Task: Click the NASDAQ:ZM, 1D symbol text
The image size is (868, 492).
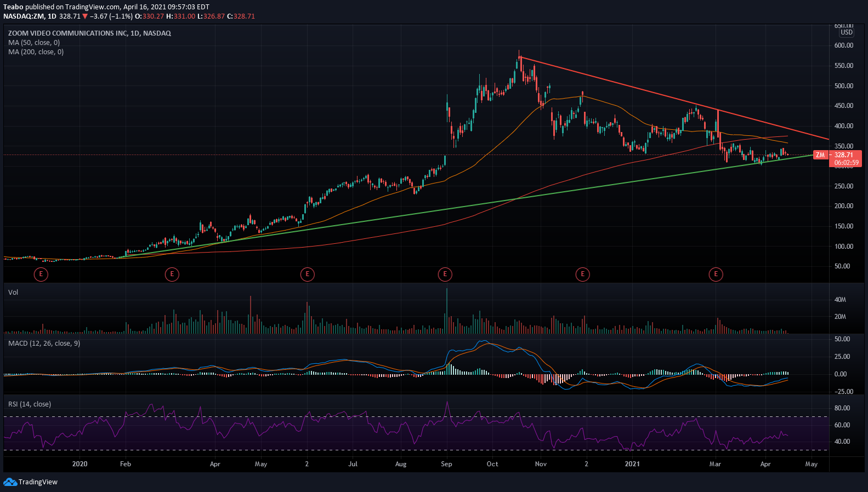Action: pos(29,16)
